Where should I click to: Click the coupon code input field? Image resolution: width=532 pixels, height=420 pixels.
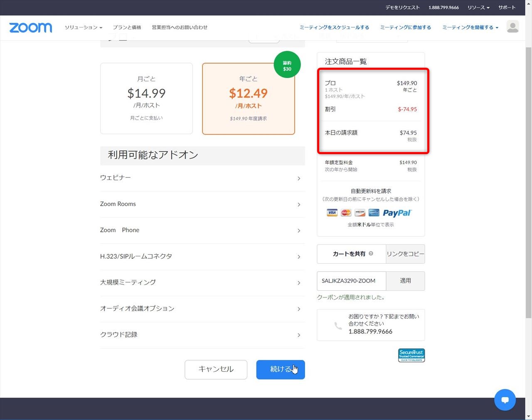352,281
